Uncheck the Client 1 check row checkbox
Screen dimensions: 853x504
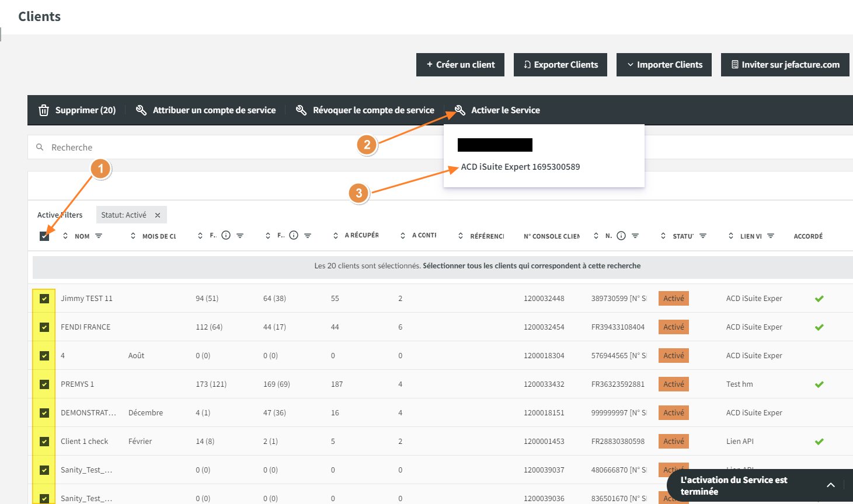point(44,442)
